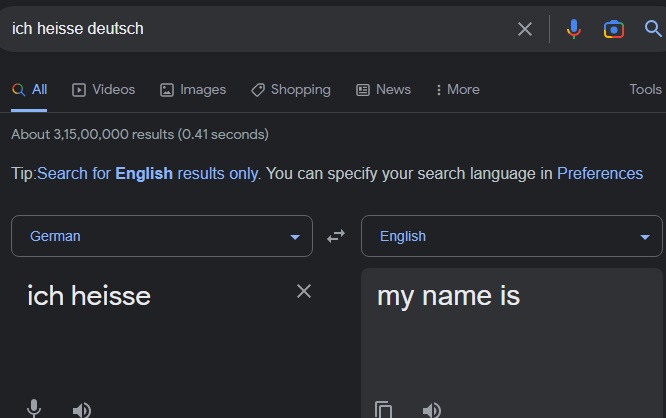Open the News tab
The image size is (666, 418).
(384, 90)
